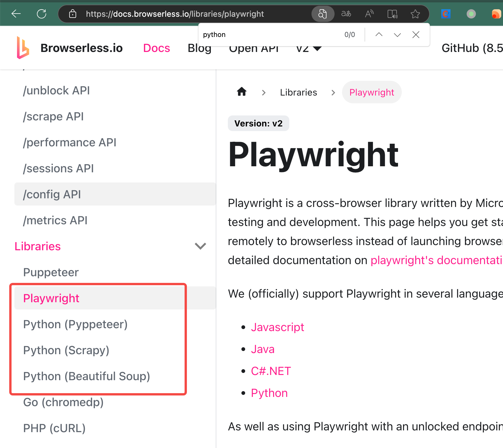Screen dimensions: 503x448
Task: Click the 0/0 find results counter
Action: (x=350, y=35)
